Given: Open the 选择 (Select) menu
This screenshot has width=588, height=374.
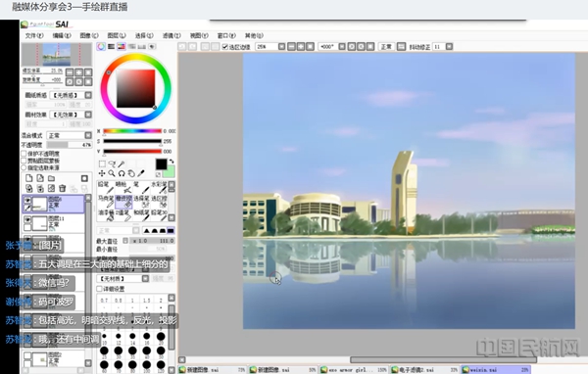Looking at the screenshot, I should 144,35.
